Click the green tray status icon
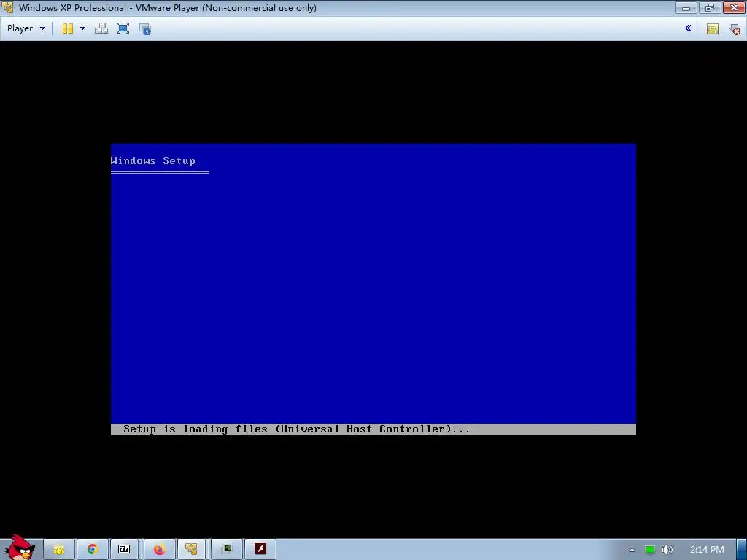 tap(650, 550)
